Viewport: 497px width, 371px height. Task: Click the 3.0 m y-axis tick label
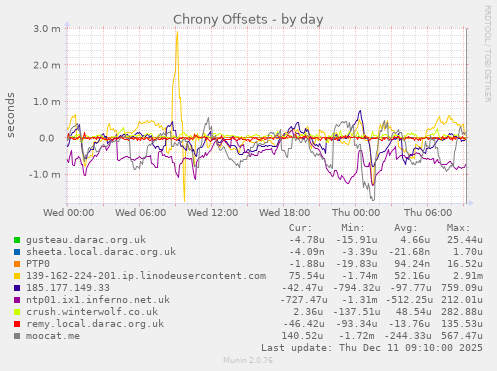[x=47, y=29]
